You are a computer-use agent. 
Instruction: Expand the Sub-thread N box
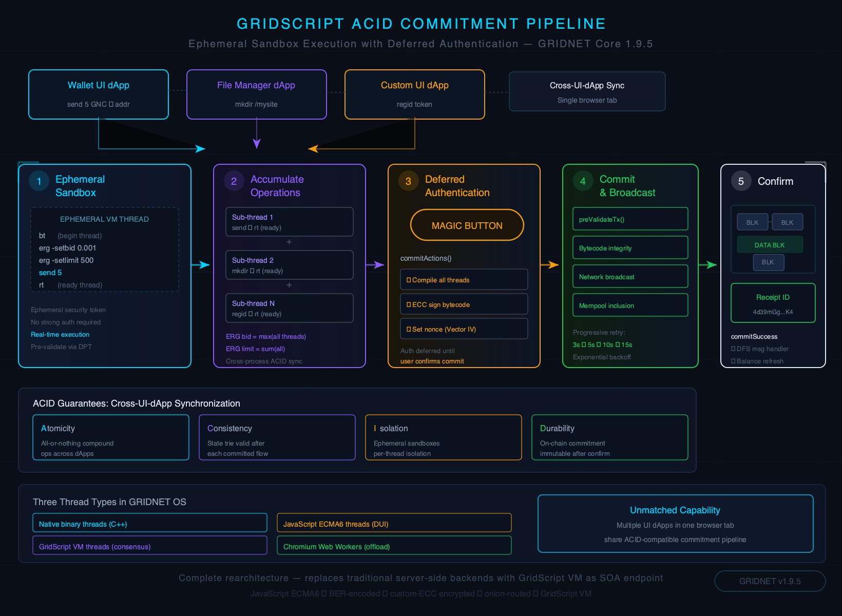coord(289,308)
